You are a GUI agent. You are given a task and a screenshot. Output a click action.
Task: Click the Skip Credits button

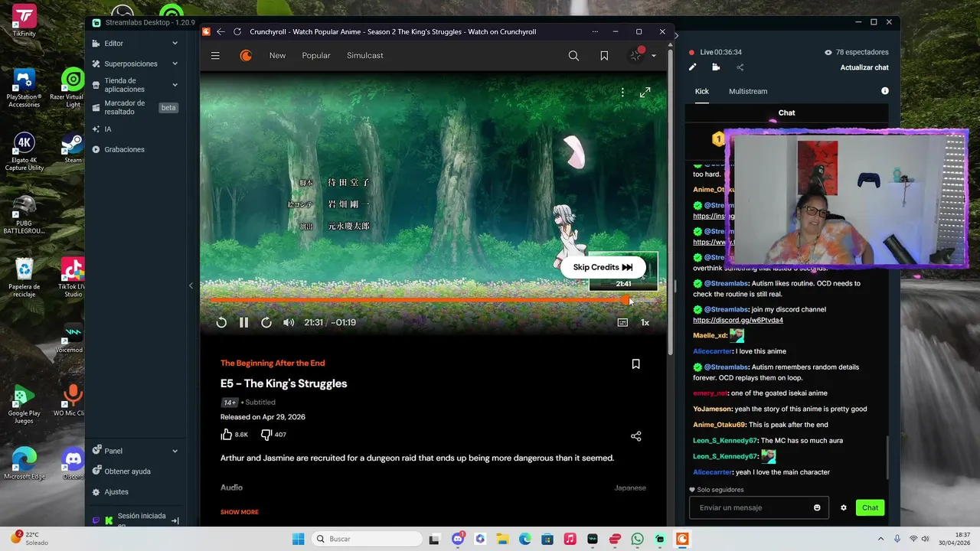(x=603, y=267)
